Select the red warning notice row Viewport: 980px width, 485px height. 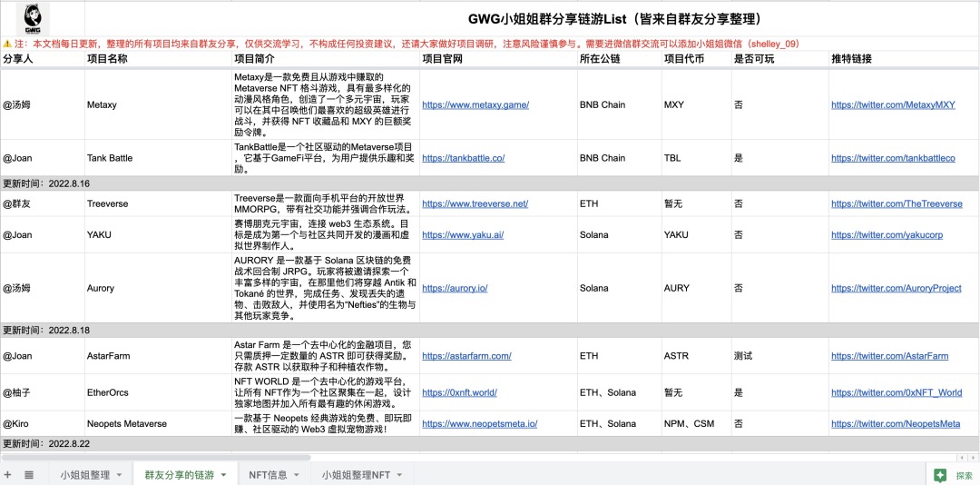click(x=489, y=44)
